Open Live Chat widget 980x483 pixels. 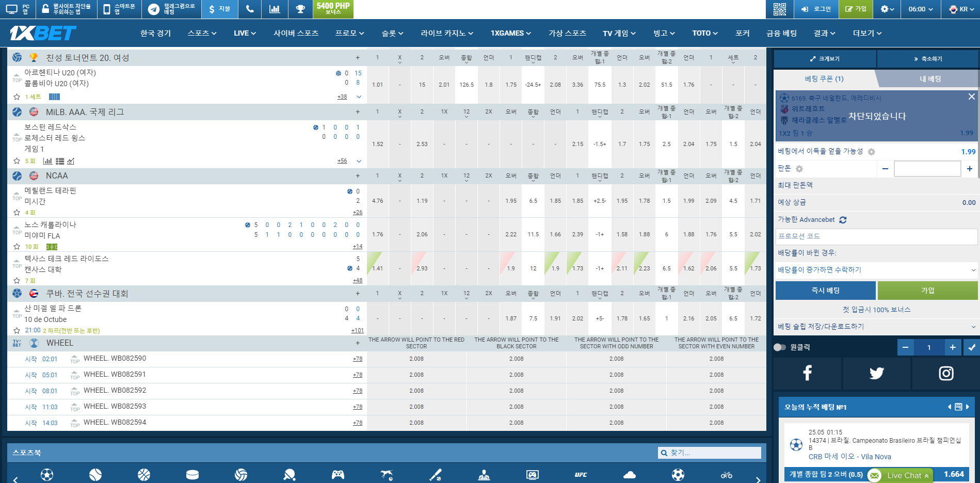900,475
